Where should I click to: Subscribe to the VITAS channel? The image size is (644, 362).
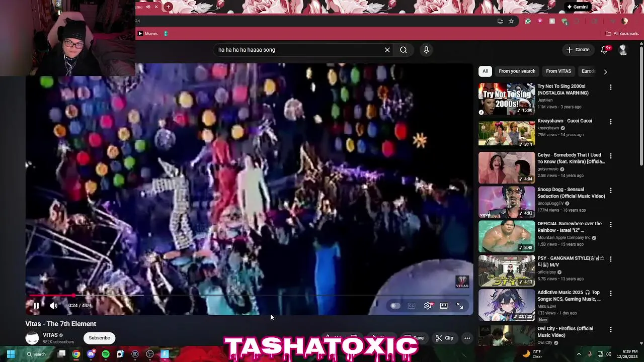pyautogui.click(x=99, y=338)
